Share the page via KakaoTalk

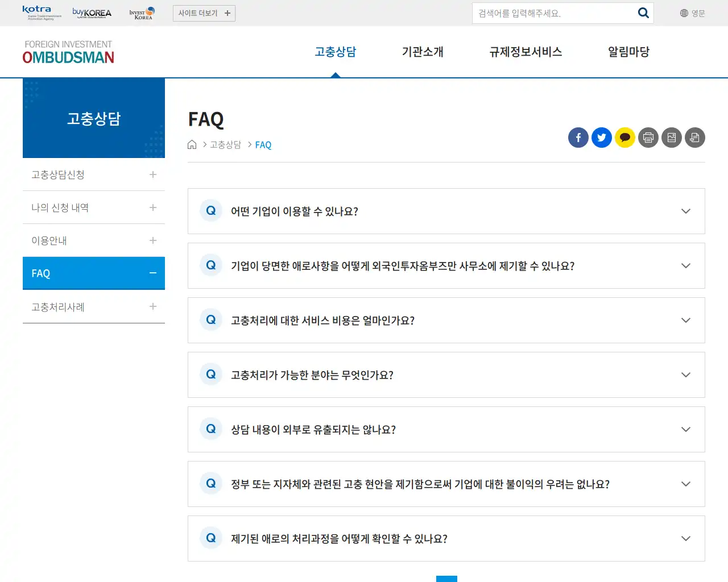pos(624,138)
